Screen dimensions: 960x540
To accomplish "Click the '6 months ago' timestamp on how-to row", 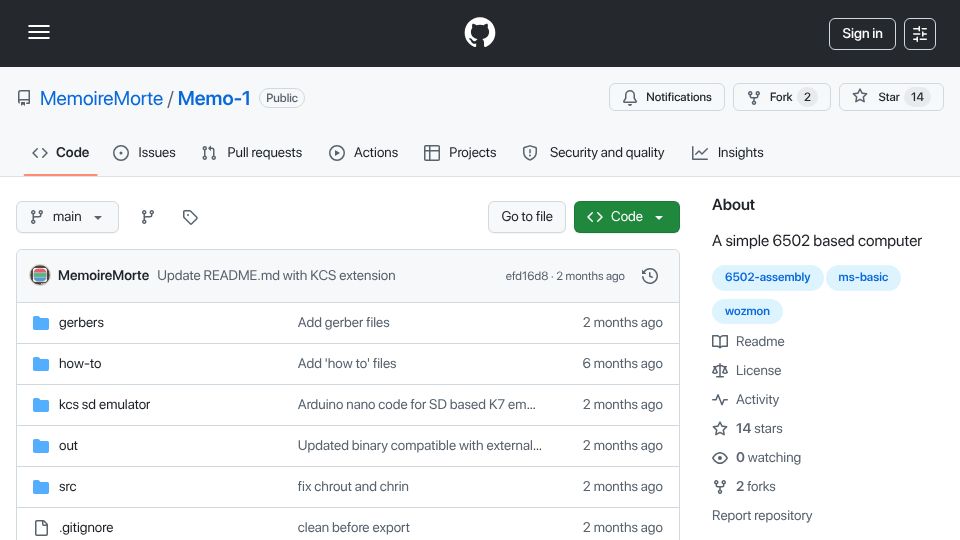I will click(622, 364).
